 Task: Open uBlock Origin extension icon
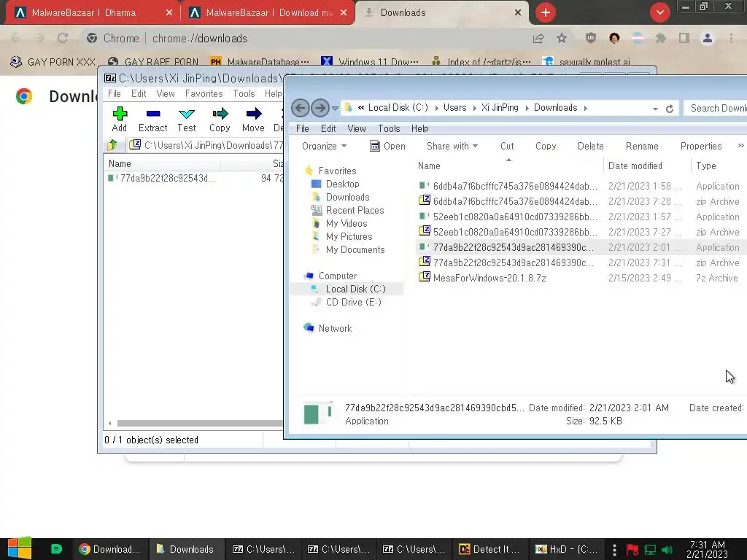tap(591, 38)
